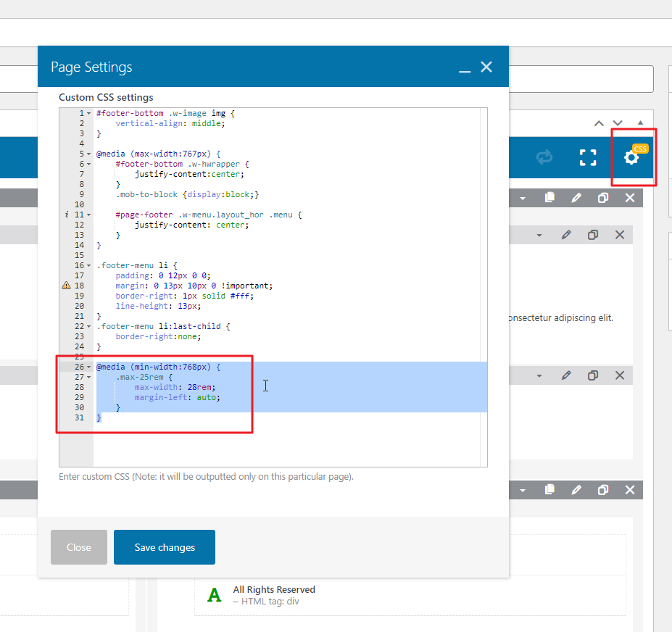Fold the .w-hwrapper rule at line 6

[88, 164]
